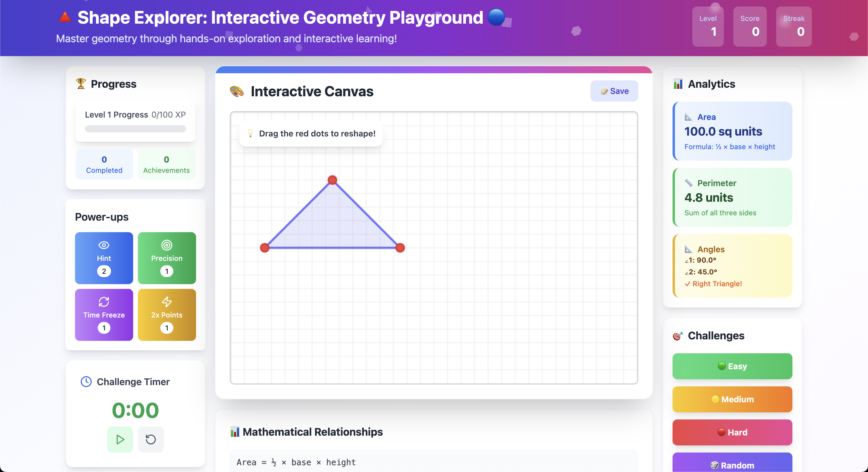
Task: Click the bottom-right red triangle vertex
Action: (x=400, y=248)
